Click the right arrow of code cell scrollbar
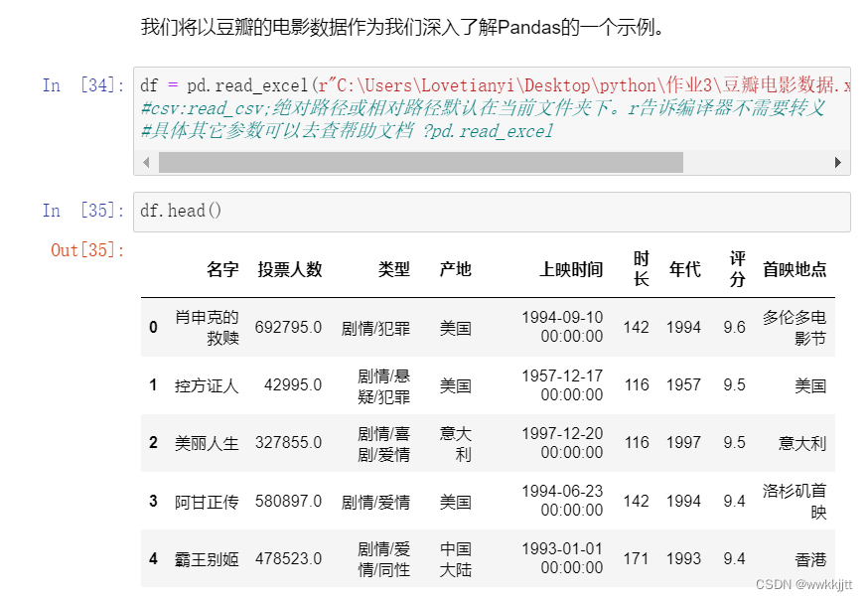The width and height of the screenshot is (868, 601). [837, 162]
